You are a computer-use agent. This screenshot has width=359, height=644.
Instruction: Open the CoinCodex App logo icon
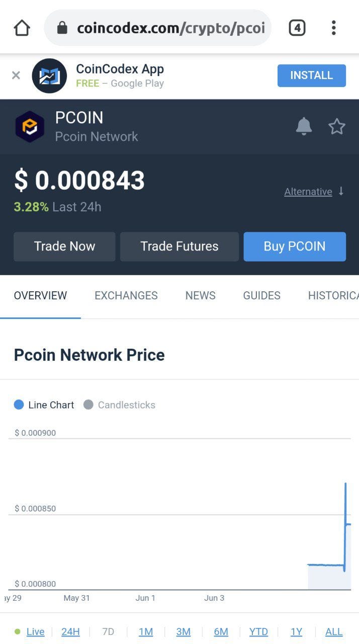(49, 75)
